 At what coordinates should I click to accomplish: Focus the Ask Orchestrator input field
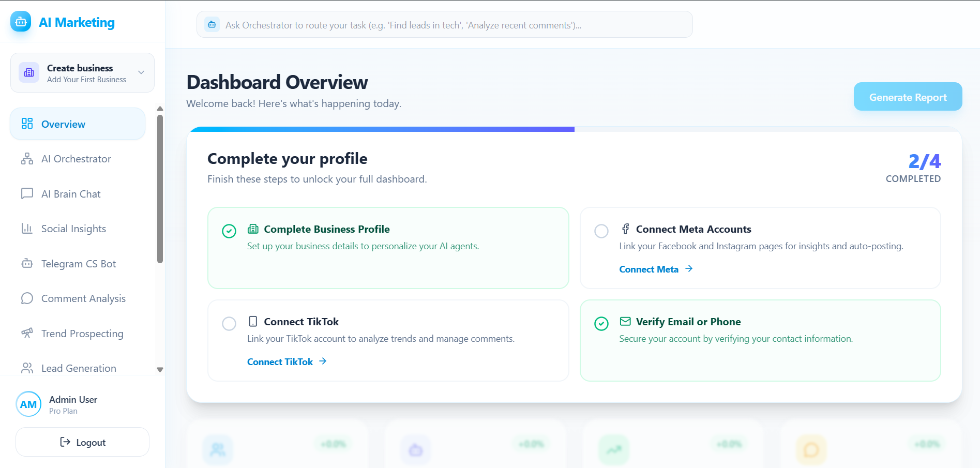coord(444,24)
